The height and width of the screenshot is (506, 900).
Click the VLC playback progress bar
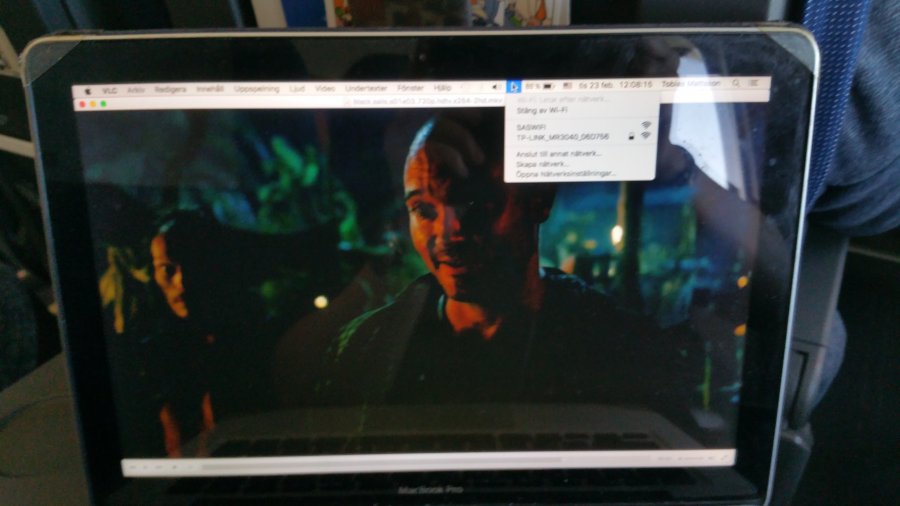pos(400,462)
